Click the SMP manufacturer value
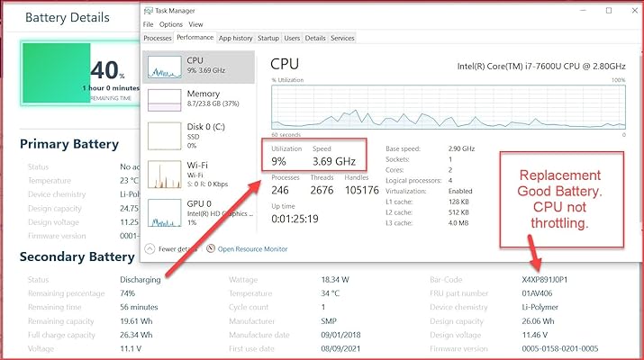Screen dimensions: 644x360 click(x=329, y=321)
